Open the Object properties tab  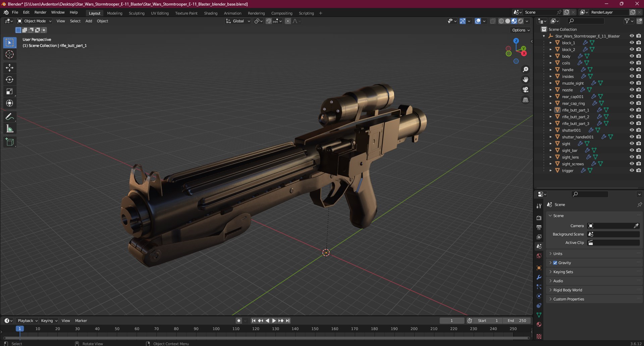click(539, 268)
